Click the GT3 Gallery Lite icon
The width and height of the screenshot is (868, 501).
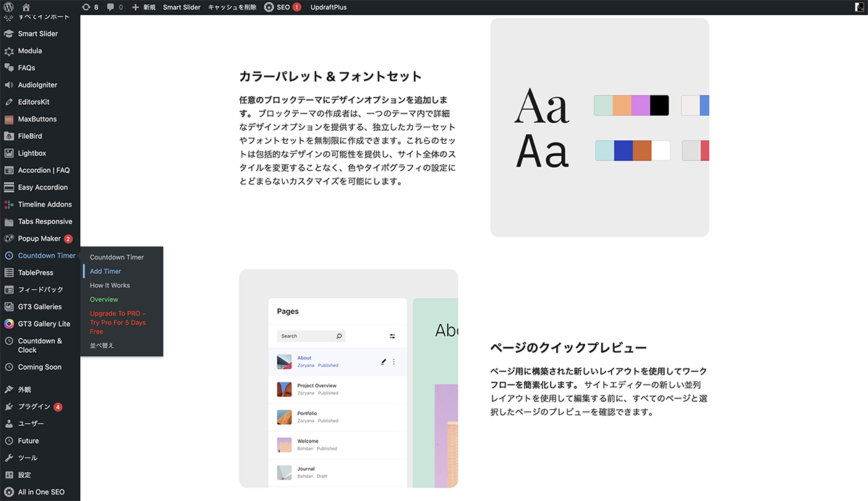pos(9,324)
